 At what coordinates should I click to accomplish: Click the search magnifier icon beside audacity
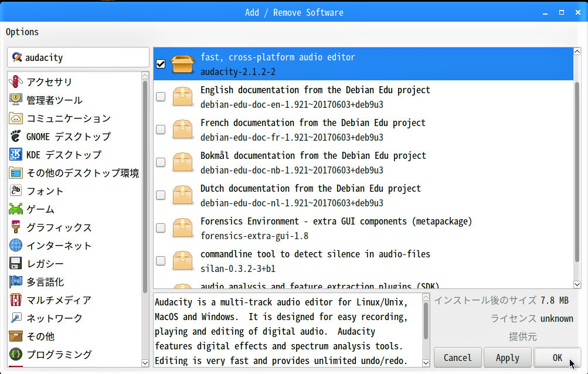coord(16,57)
